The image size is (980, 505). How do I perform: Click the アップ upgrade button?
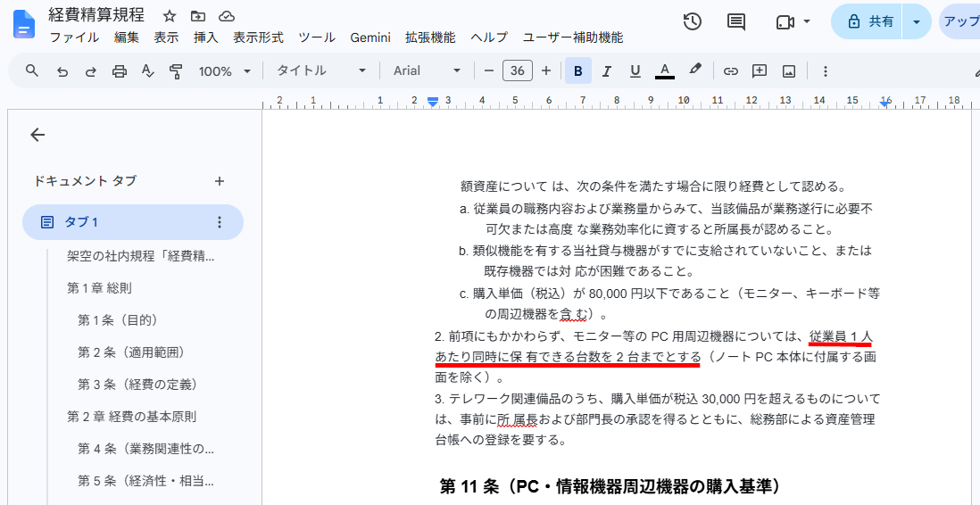click(x=960, y=22)
